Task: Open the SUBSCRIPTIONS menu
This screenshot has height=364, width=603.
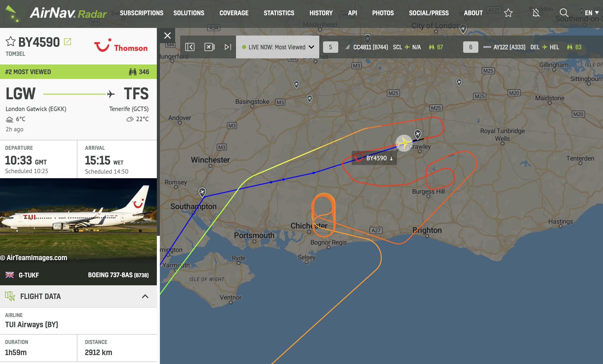Action: [141, 13]
